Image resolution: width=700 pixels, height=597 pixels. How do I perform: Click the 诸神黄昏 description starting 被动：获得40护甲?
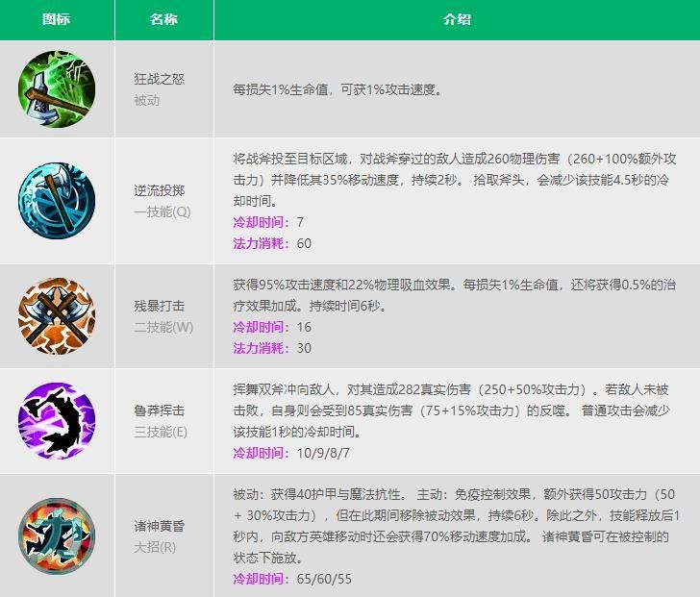pos(456,526)
